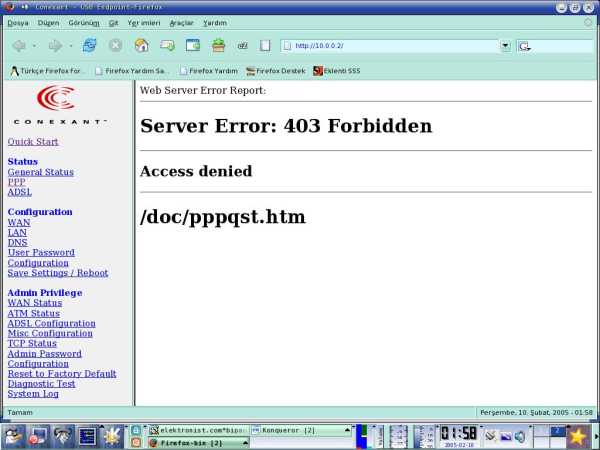Viewport: 600px width, 450px height.
Task: Click the Stop loading toolbar icon
Action: point(115,45)
